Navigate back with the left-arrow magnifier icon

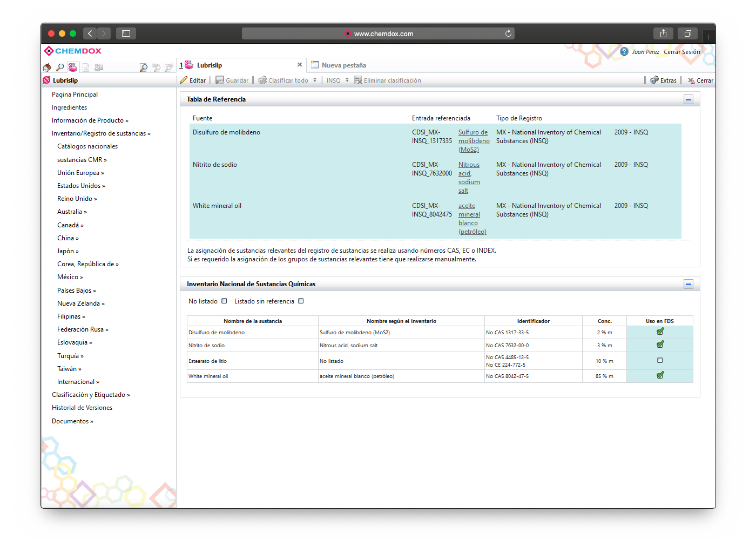point(156,67)
